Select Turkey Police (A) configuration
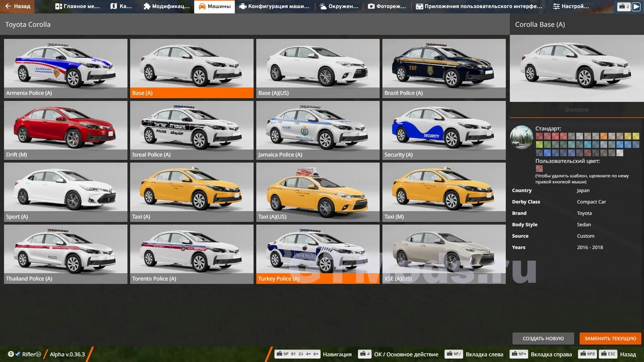Screen dimensions: 644x362 [318, 254]
